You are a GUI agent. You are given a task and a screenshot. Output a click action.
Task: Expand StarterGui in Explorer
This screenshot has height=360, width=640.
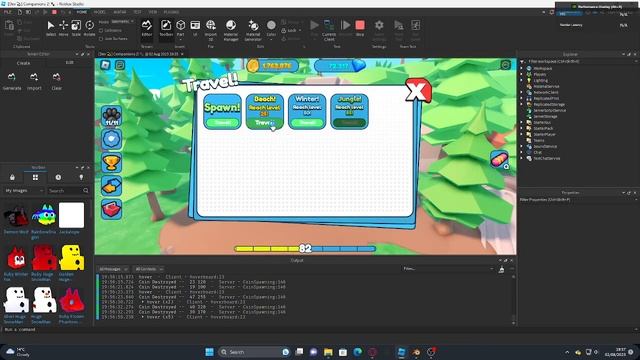[x=522, y=122]
